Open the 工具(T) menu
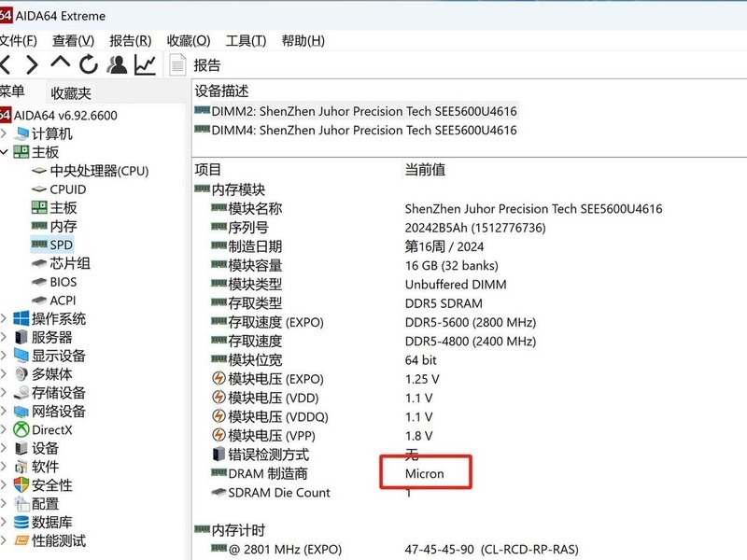Viewport: 747px width, 560px height. (246, 41)
